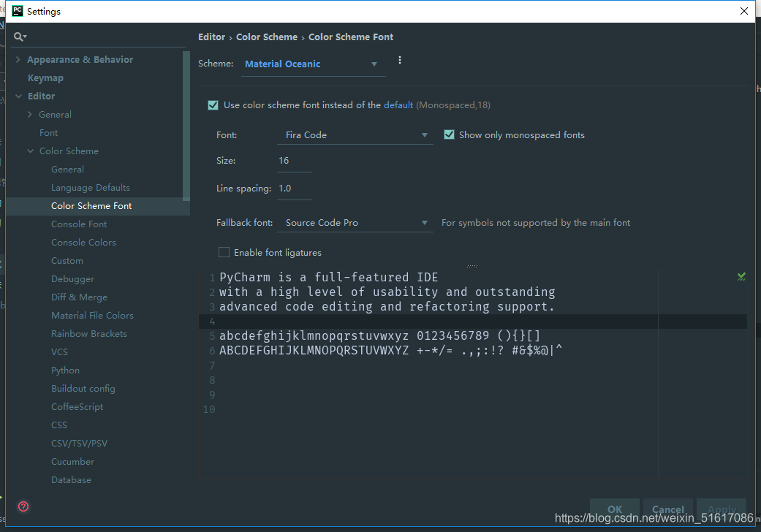The height and width of the screenshot is (532, 761).
Task: Select Keymap in the settings tree
Action: pos(45,78)
